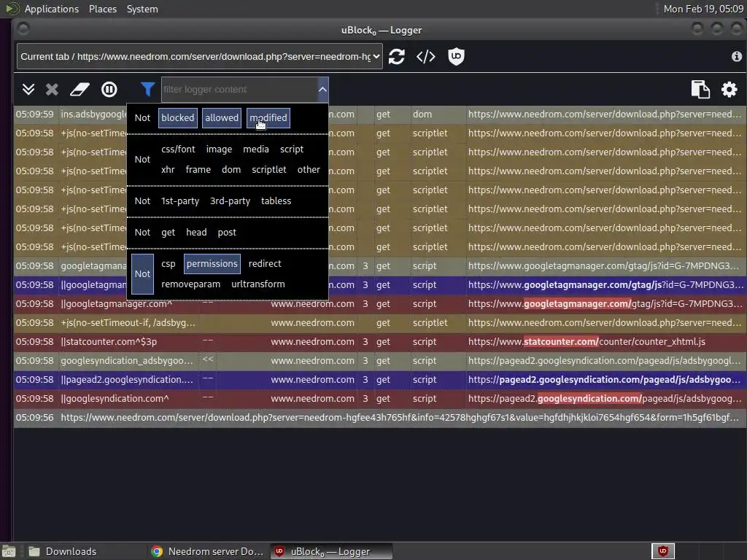Viewport: 747px width, 560px height.
Task: Toggle the blue funnel filter icon
Action: [x=147, y=90]
